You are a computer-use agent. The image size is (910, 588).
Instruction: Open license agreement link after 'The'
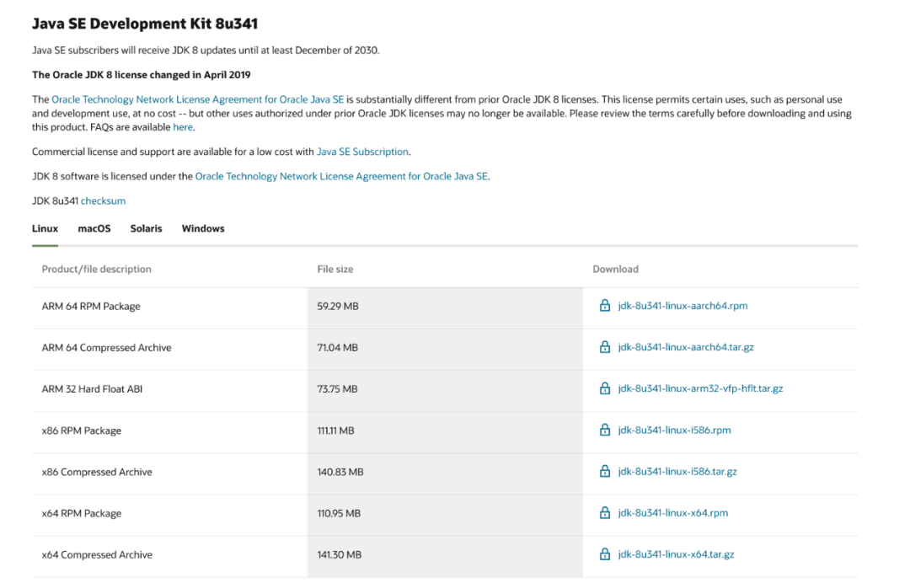[198, 100]
